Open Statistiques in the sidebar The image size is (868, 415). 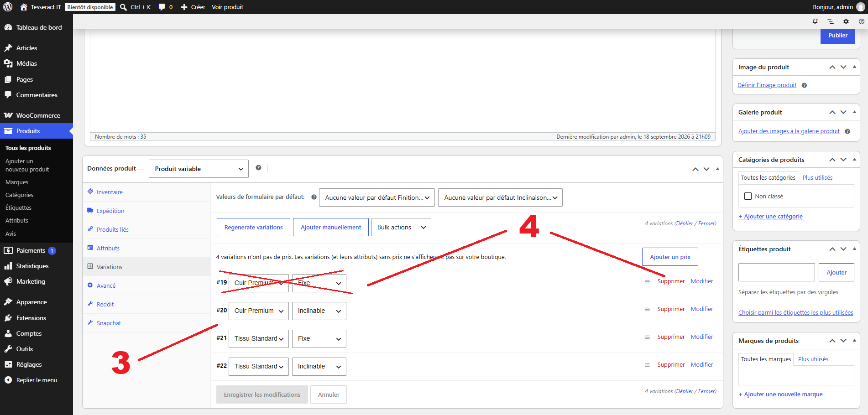[37, 266]
